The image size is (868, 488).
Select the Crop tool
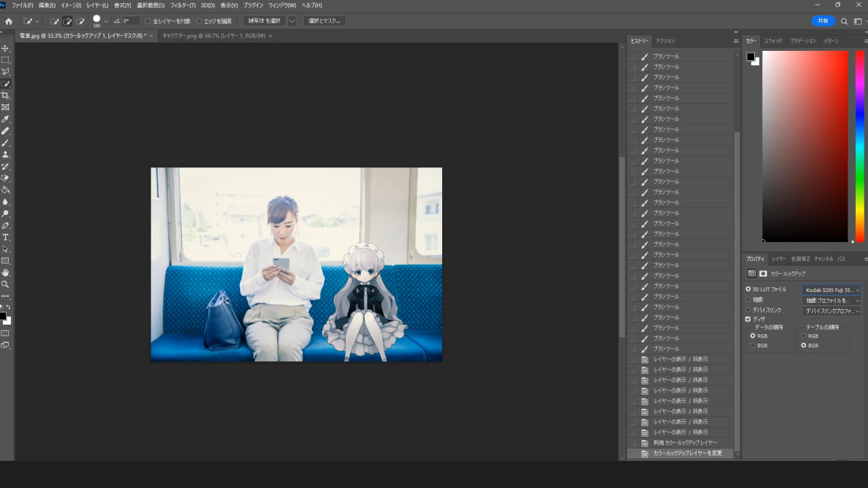[x=5, y=96]
